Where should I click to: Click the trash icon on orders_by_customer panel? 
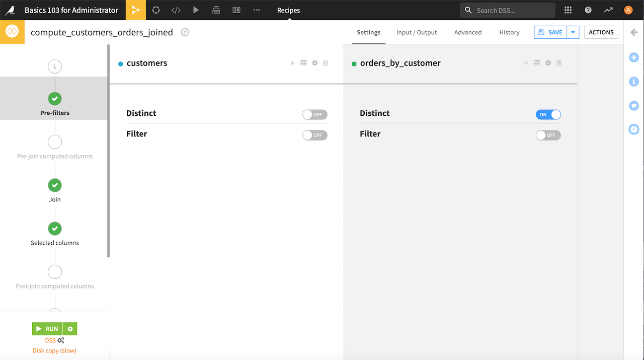(x=559, y=63)
